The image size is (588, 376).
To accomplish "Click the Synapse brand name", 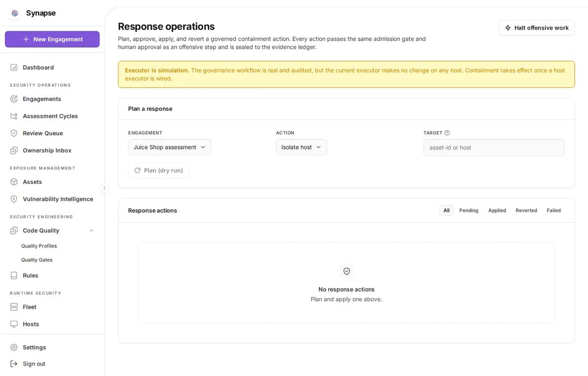I will (41, 13).
